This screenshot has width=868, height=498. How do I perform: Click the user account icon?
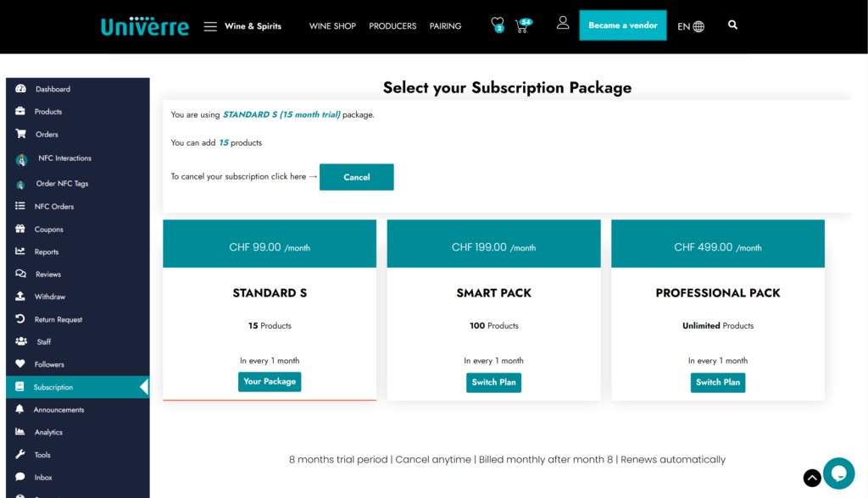(563, 23)
